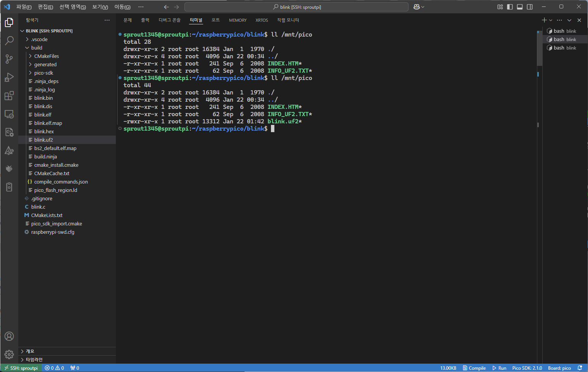588x372 pixels.
Task: Switch to the XRTOS tab
Action: (262, 20)
